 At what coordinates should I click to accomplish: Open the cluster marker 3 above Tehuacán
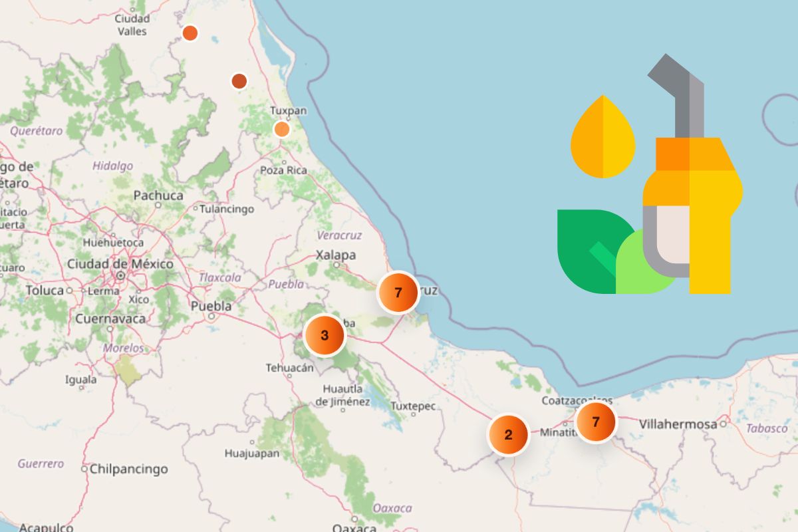coord(324,335)
